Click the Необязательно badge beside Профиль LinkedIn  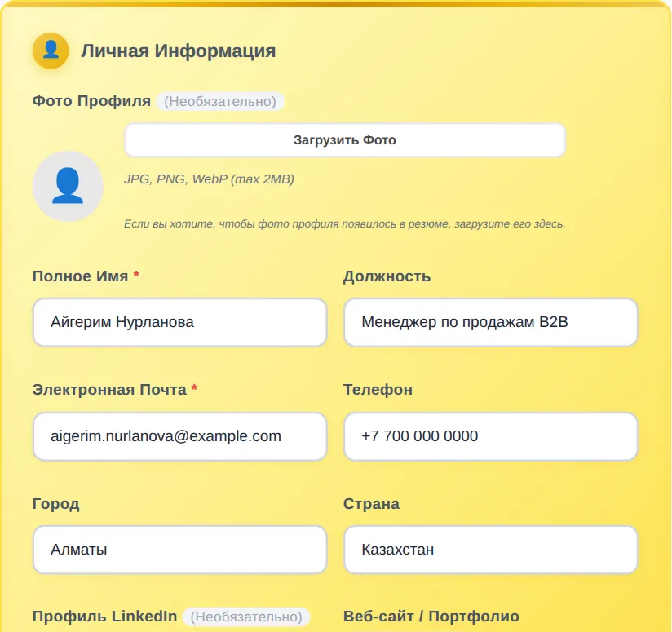coord(246,617)
